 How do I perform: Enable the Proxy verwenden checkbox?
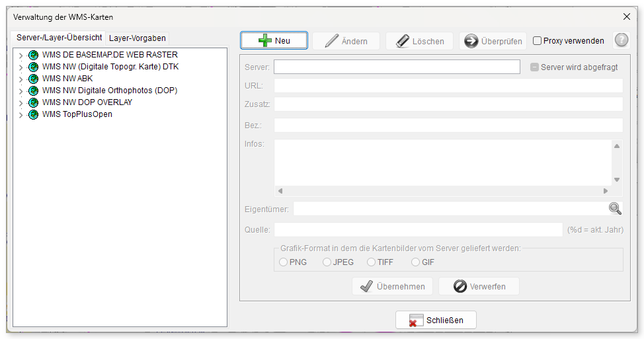tap(537, 40)
